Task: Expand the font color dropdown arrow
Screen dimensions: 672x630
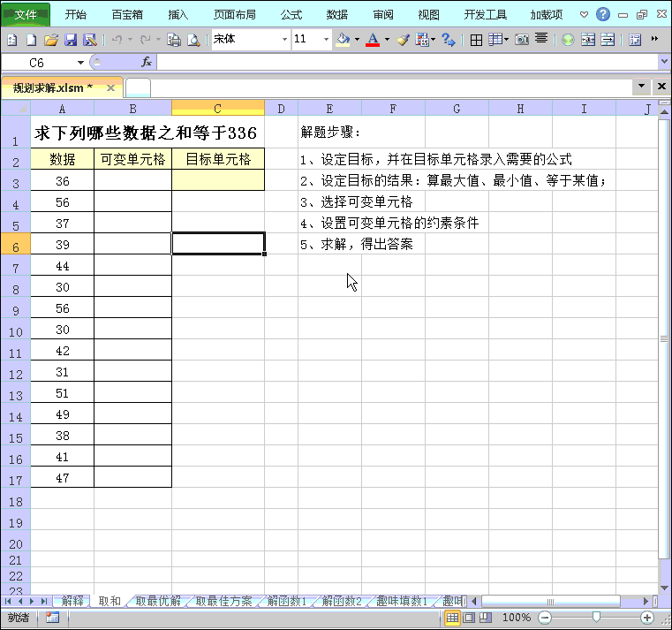Action: pyautogui.click(x=387, y=40)
